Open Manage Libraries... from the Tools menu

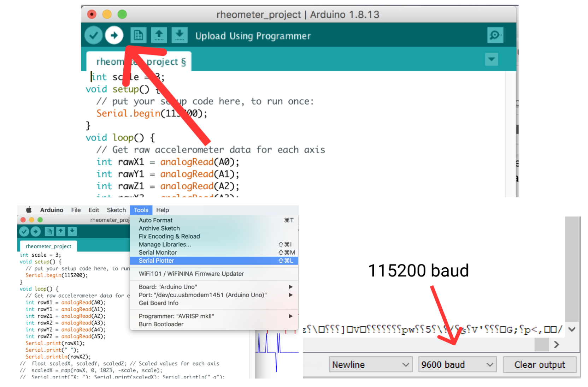point(214,245)
